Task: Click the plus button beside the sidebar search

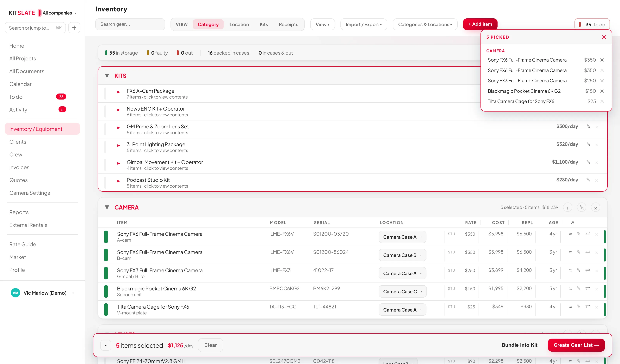Action: coord(74,28)
